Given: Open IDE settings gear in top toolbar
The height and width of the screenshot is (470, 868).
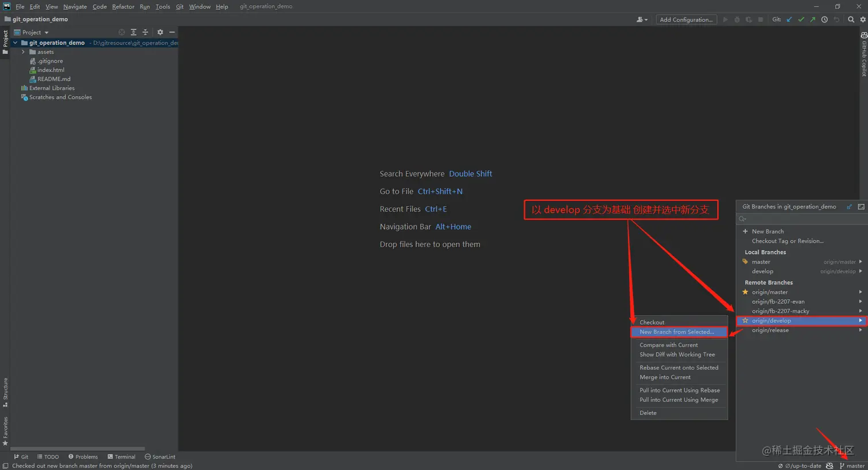Looking at the screenshot, I should [x=862, y=20].
